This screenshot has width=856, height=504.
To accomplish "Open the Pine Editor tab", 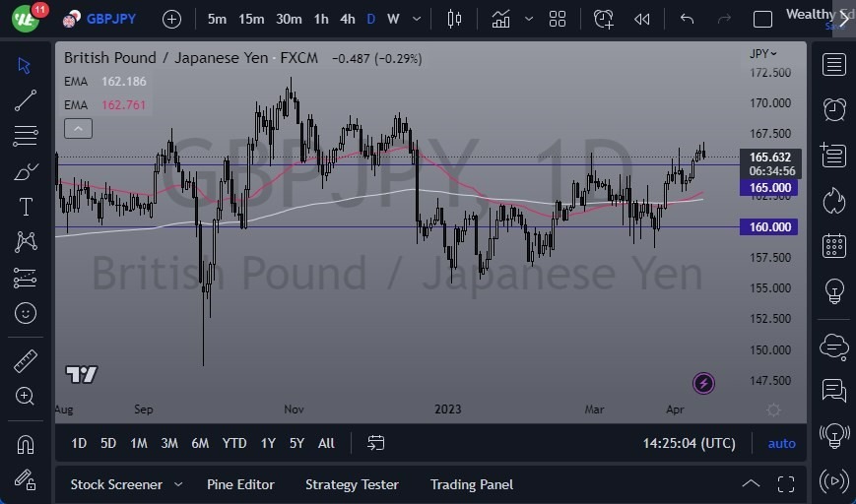I will 240,484.
